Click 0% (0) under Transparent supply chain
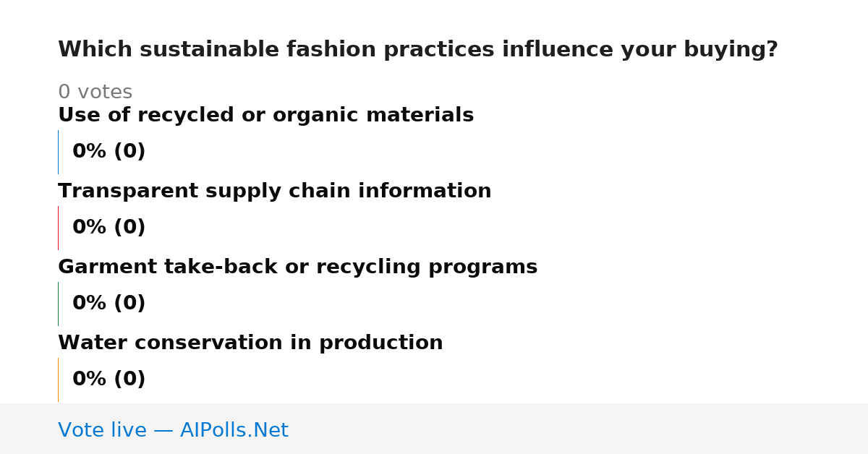 pyautogui.click(x=109, y=228)
